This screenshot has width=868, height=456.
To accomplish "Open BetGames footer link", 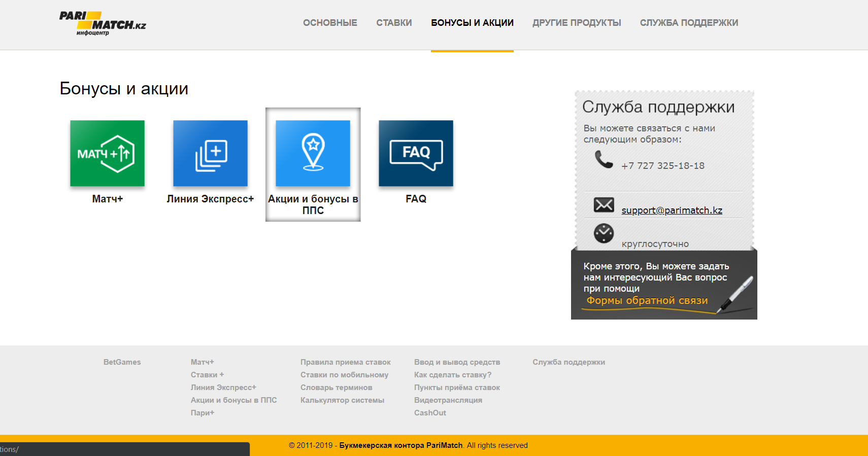I will 122,362.
